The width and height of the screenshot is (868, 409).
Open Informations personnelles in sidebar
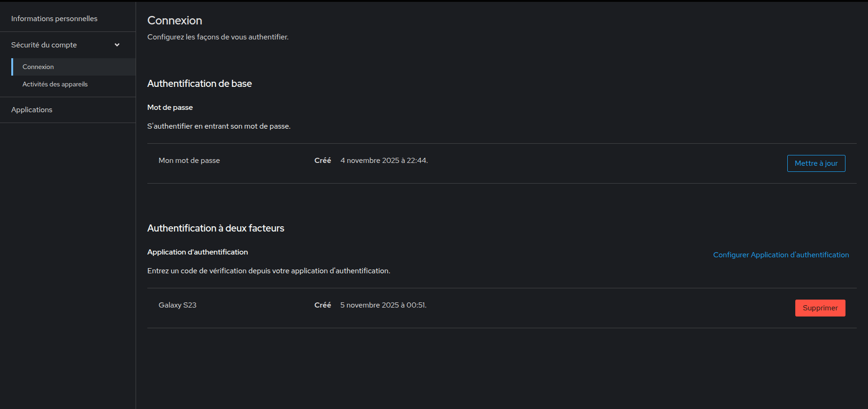(x=54, y=19)
